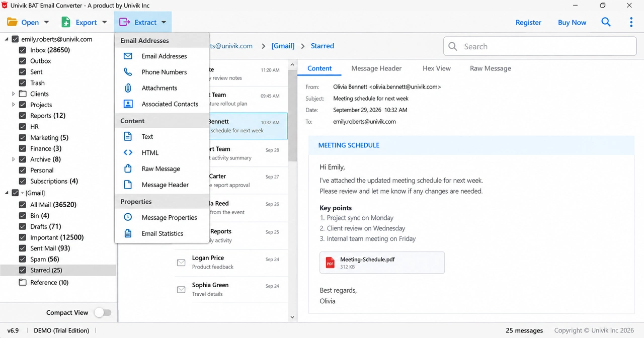This screenshot has height=338, width=644.
Task: Switch to the Raw Message tab
Action: point(491,68)
